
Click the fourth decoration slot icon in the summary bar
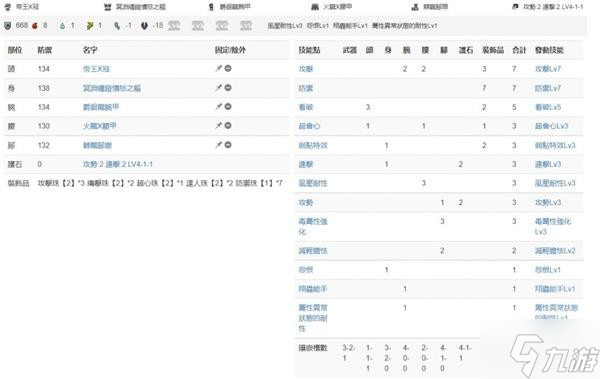coord(246,26)
